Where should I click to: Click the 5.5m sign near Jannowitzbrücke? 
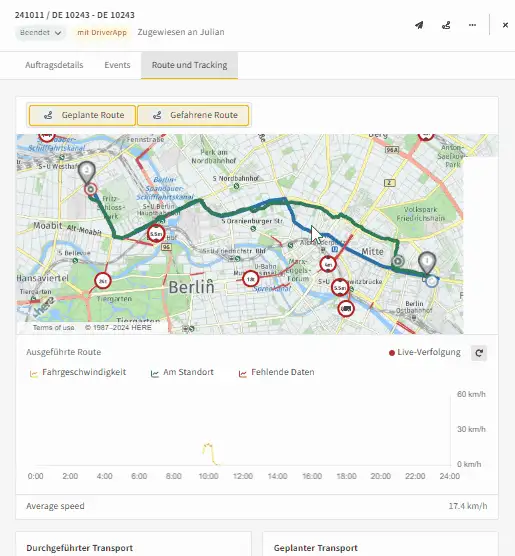point(340,288)
